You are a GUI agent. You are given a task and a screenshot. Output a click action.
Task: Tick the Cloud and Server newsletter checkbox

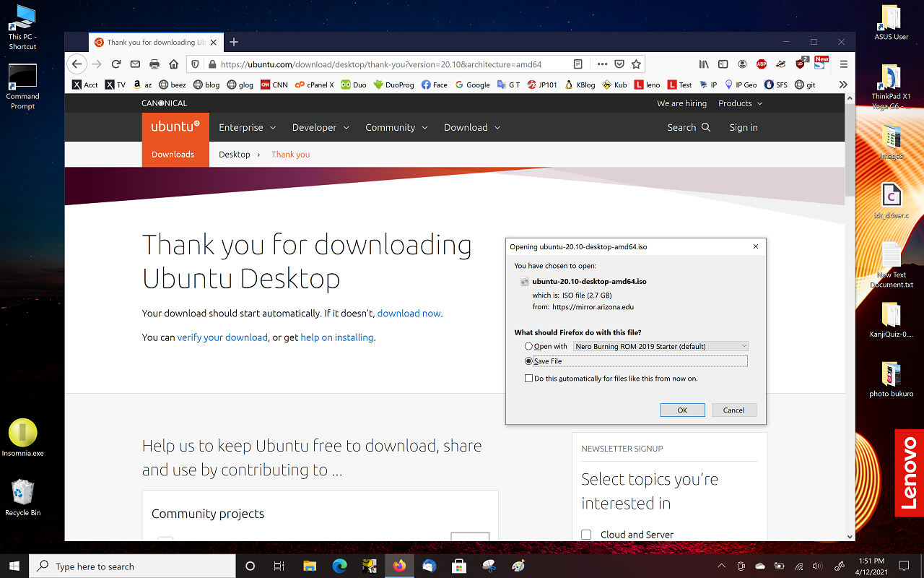click(586, 535)
